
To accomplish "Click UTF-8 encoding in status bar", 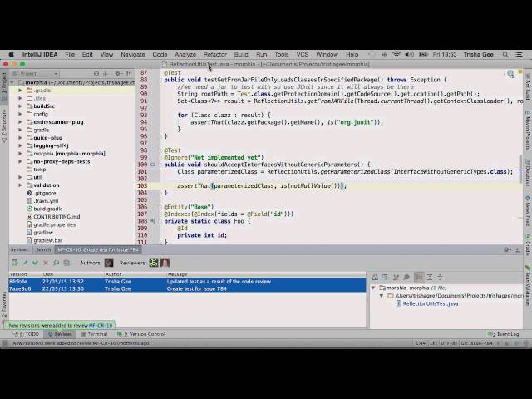I will [x=449, y=343].
